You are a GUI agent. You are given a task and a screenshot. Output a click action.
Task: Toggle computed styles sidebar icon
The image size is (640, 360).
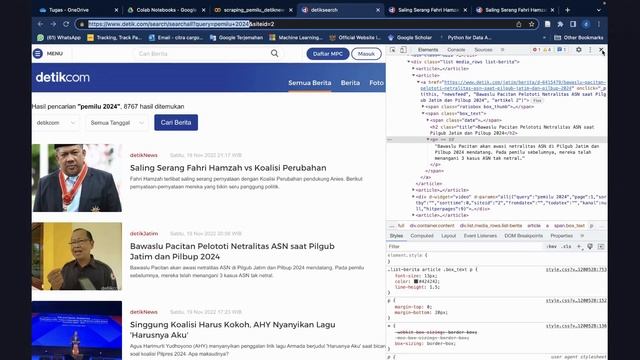coord(601,247)
